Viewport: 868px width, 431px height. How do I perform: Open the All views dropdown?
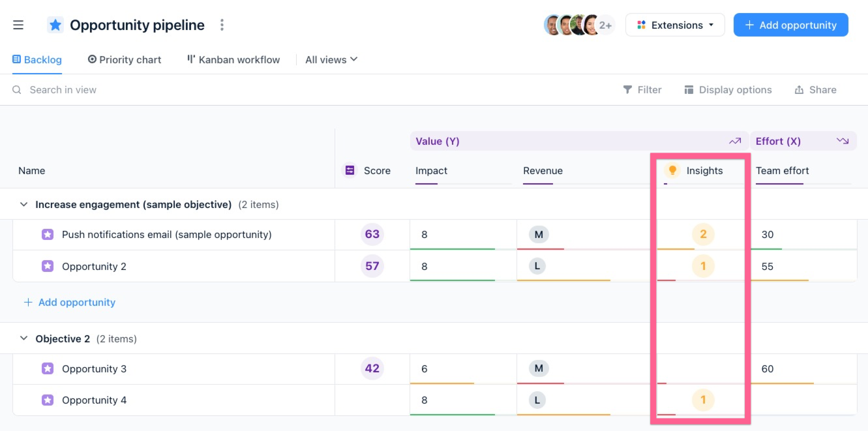[330, 59]
